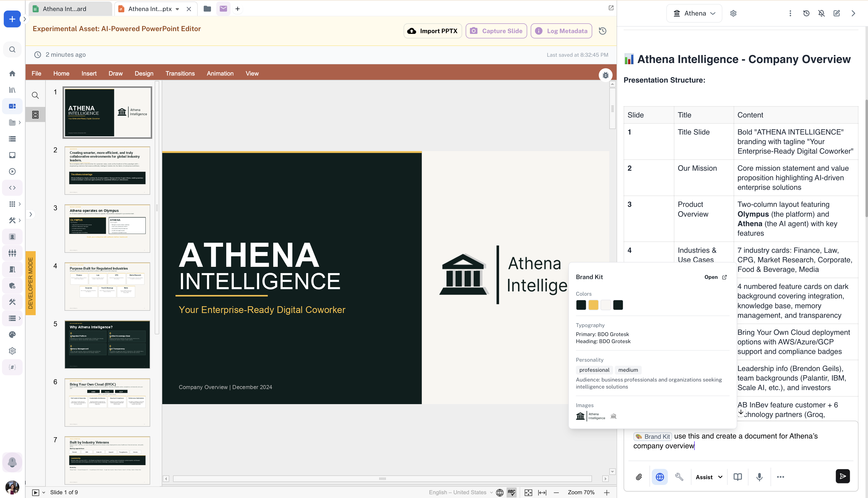Image resolution: width=868 pixels, height=498 pixels.
Task: Toggle spell check ABC icon in status bar
Action: click(x=512, y=492)
